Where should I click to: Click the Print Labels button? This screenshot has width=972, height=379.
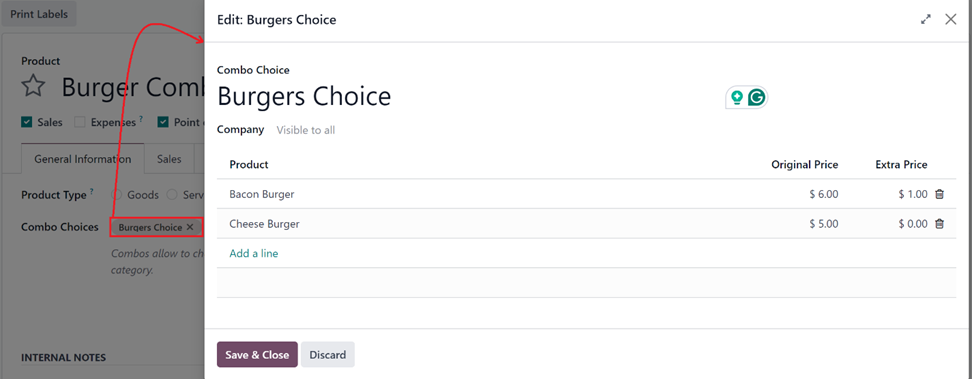pyautogui.click(x=39, y=14)
